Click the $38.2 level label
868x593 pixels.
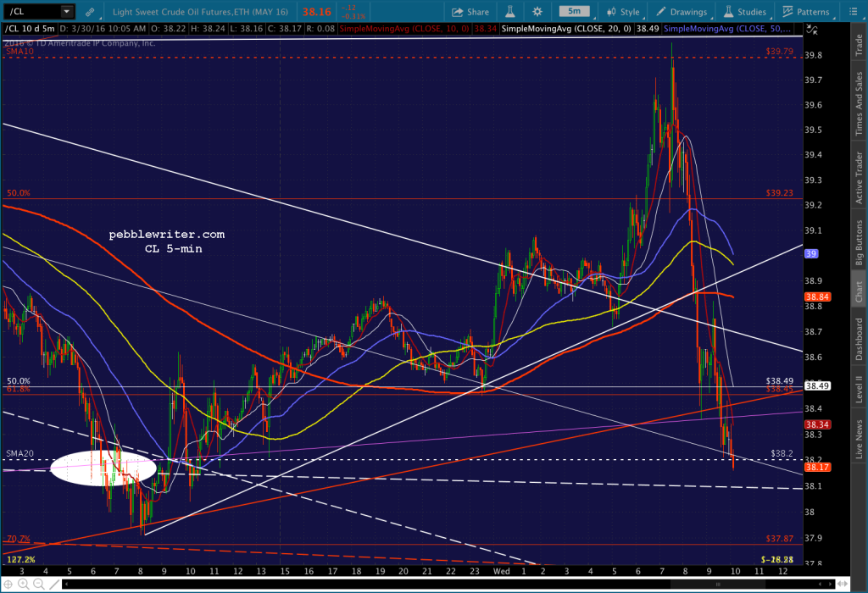click(782, 453)
